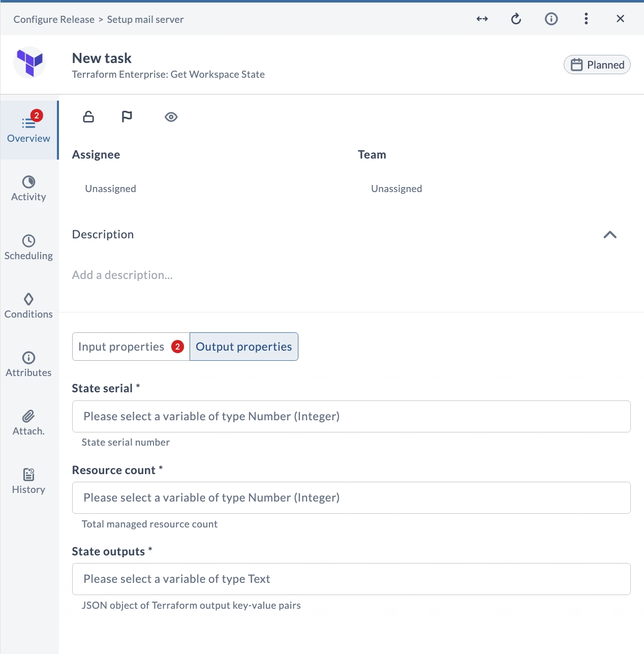The image size is (644, 654).
Task: Open the Activity sidebar tab
Action: (x=29, y=189)
